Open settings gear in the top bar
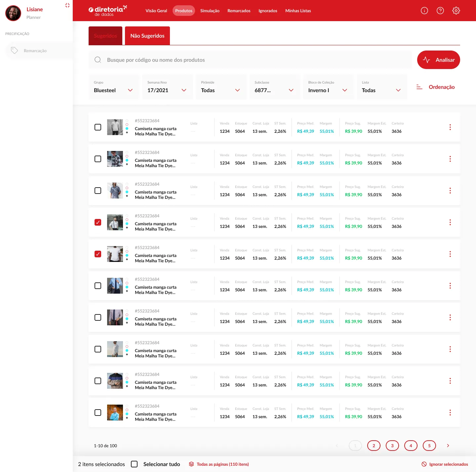This screenshot has height=472, width=476. tap(456, 11)
